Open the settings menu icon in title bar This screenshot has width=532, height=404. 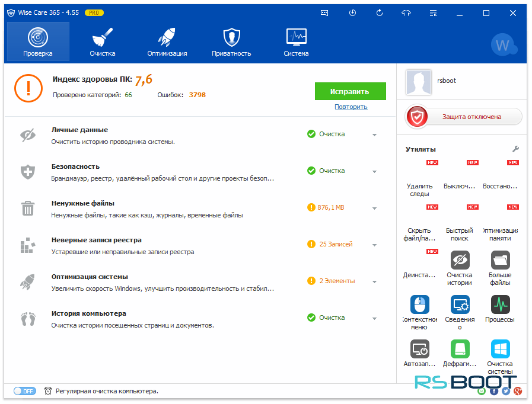point(434,13)
